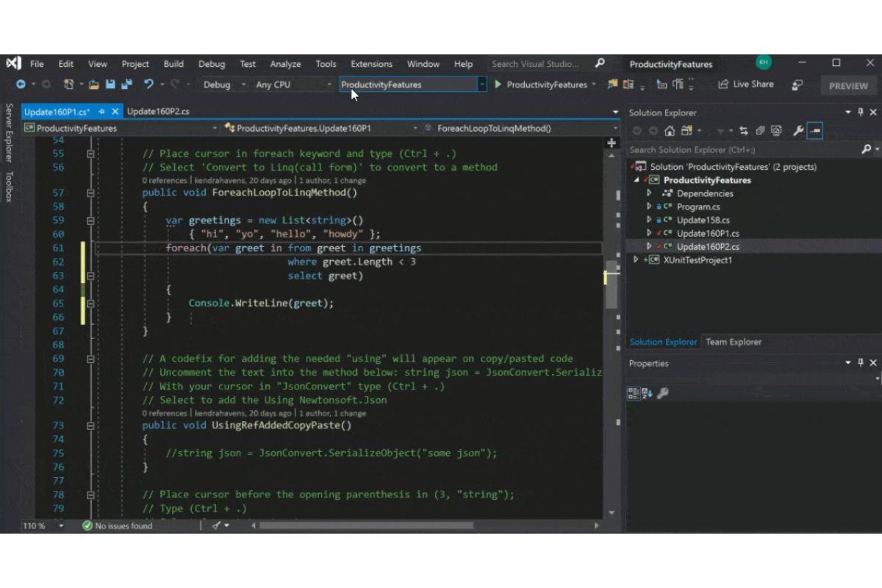882x588 pixels.
Task: Click the No issues found indicator
Action: click(x=117, y=526)
